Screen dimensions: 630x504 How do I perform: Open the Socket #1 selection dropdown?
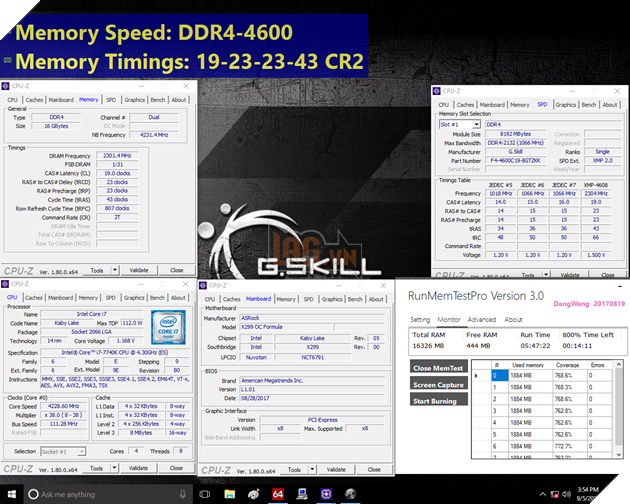click(82, 452)
